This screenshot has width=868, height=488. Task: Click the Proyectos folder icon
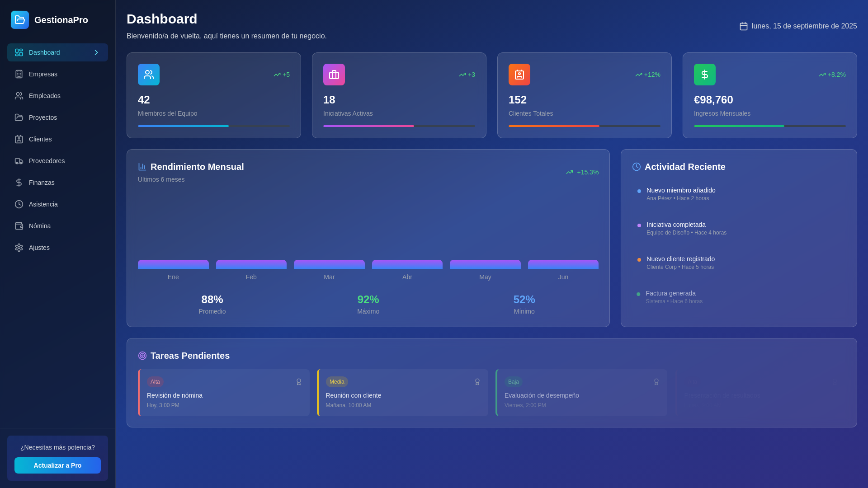pyautogui.click(x=19, y=117)
